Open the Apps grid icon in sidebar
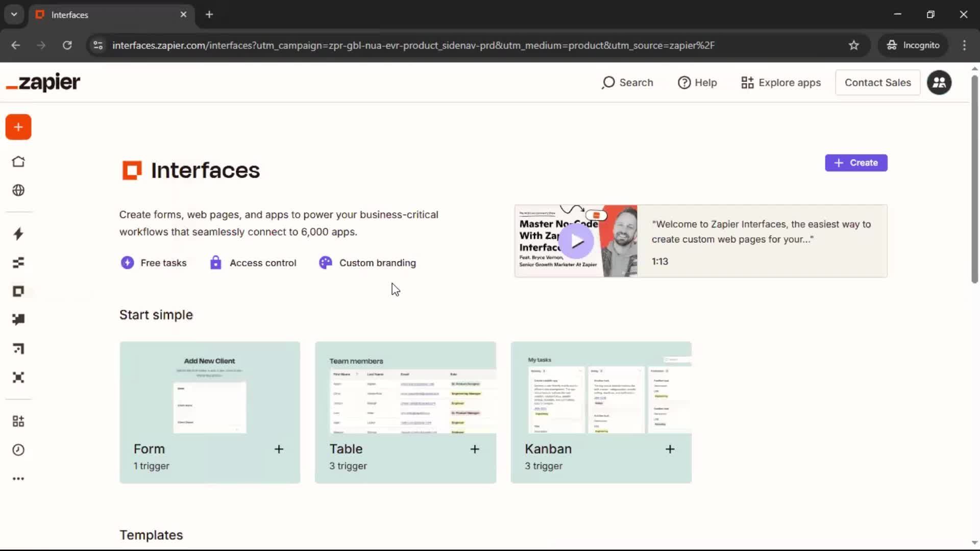 [x=18, y=421]
